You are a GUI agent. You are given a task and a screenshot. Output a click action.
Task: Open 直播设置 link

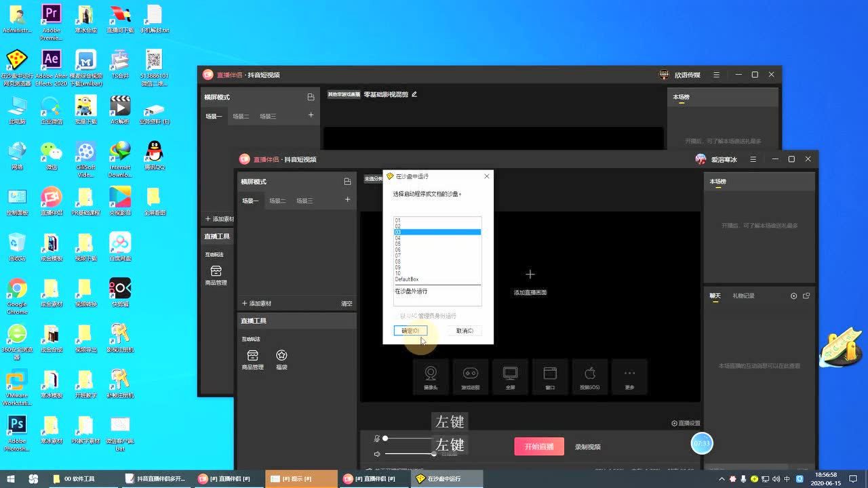click(686, 423)
